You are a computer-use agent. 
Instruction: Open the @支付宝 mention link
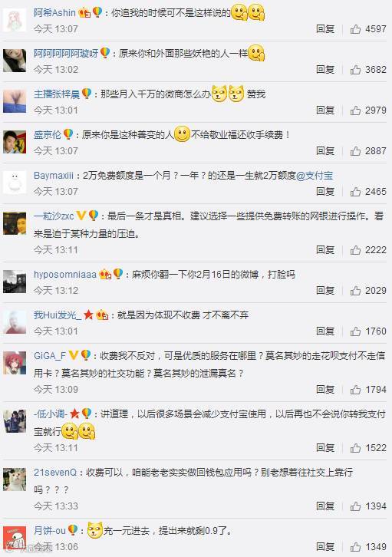pyautogui.click(x=315, y=176)
